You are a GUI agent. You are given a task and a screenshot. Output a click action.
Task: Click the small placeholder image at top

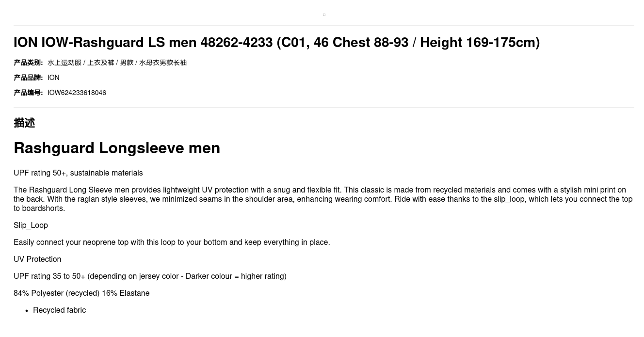pos(324,15)
